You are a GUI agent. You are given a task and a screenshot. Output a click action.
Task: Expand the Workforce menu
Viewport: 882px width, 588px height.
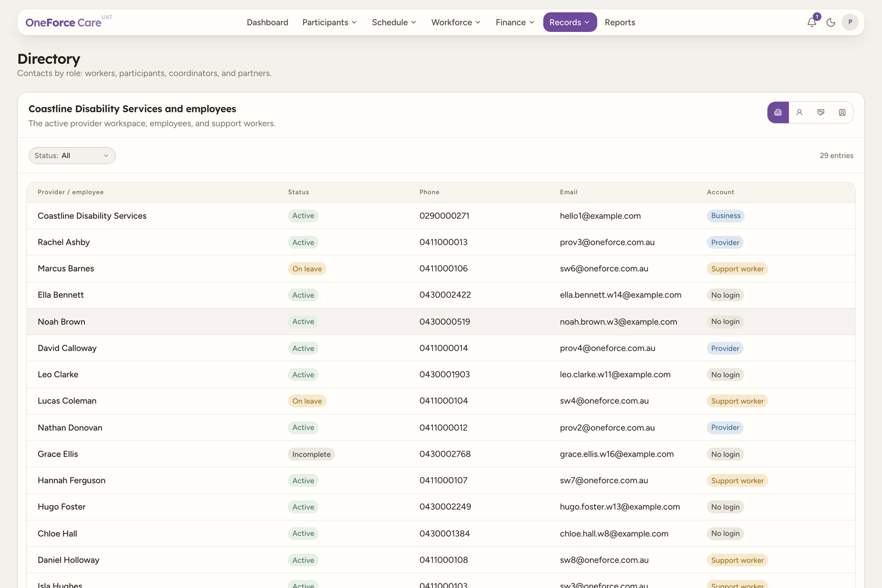[456, 23]
